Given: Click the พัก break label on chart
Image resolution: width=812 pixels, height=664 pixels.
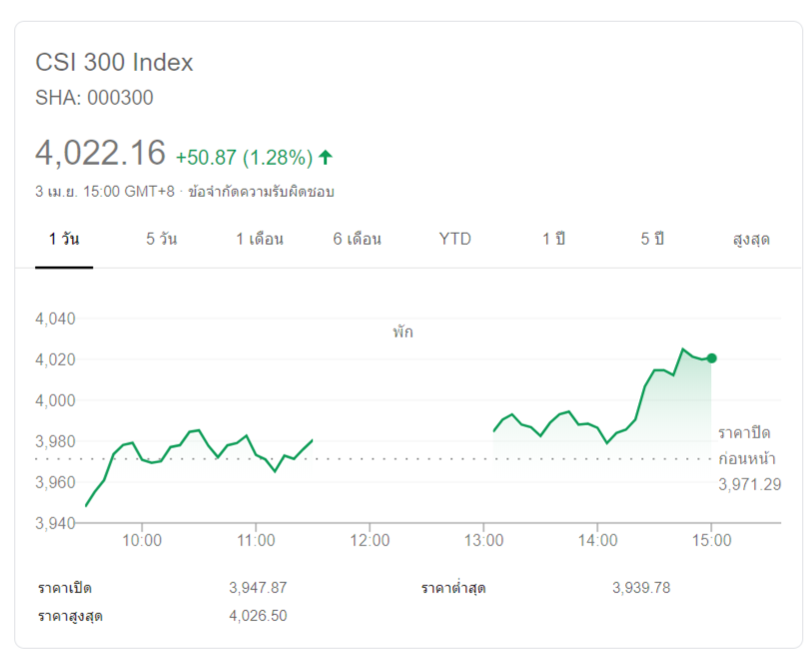Looking at the screenshot, I should point(403,332).
